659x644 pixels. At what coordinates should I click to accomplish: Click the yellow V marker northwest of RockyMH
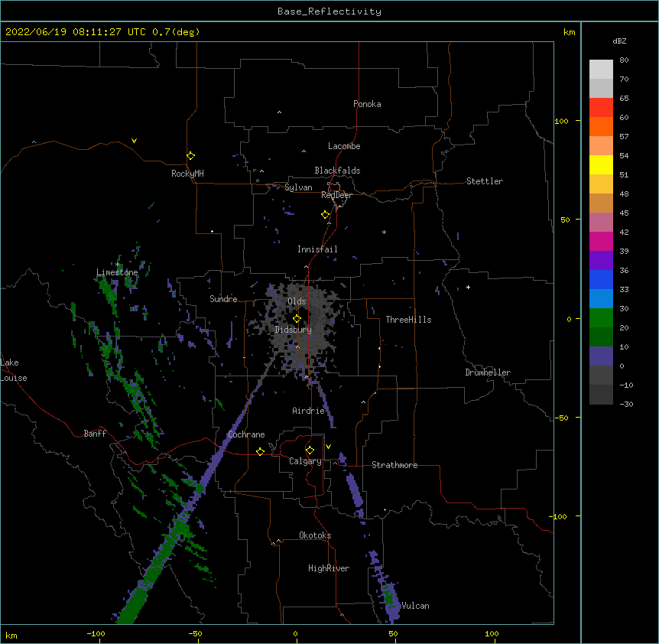coord(134,141)
